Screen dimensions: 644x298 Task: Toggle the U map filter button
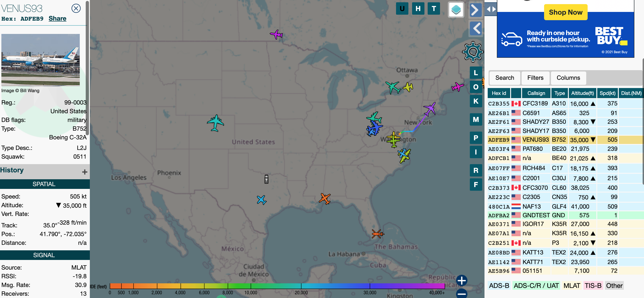pos(402,9)
